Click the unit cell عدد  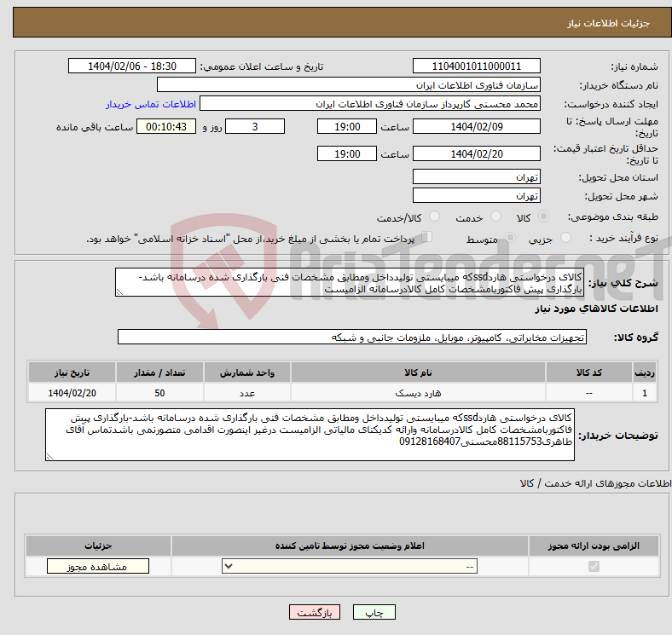247,393
